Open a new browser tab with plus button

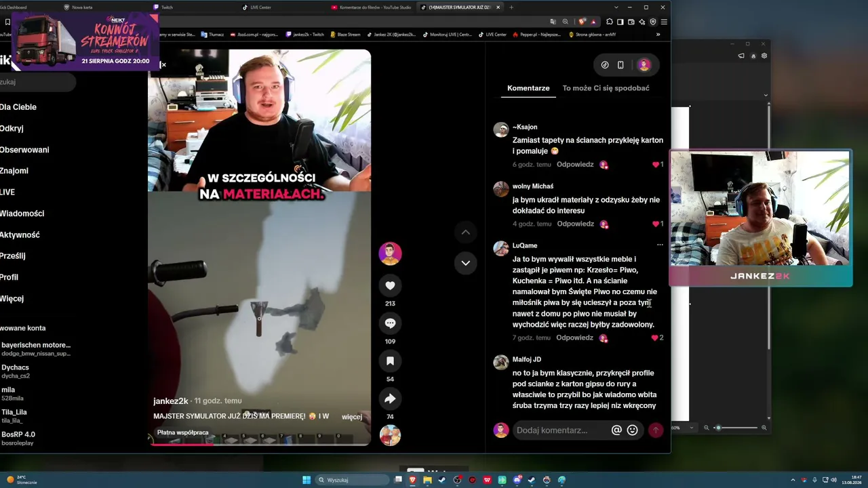coord(511,7)
